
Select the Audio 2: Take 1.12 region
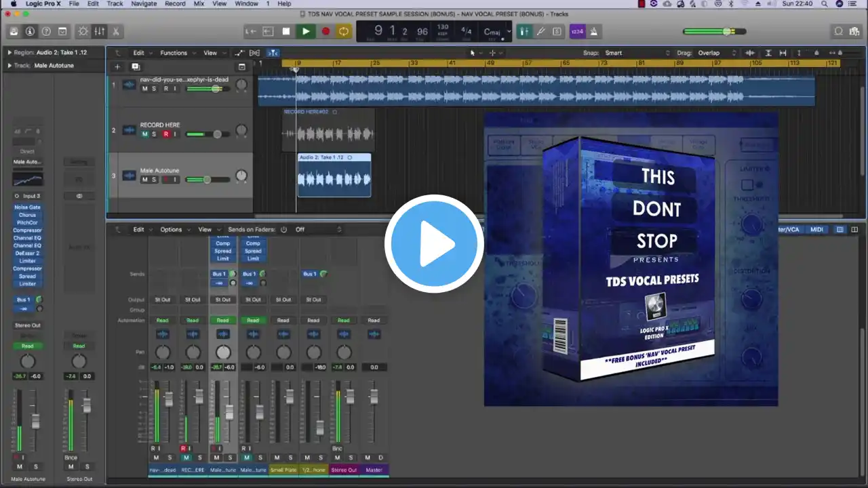(334, 175)
